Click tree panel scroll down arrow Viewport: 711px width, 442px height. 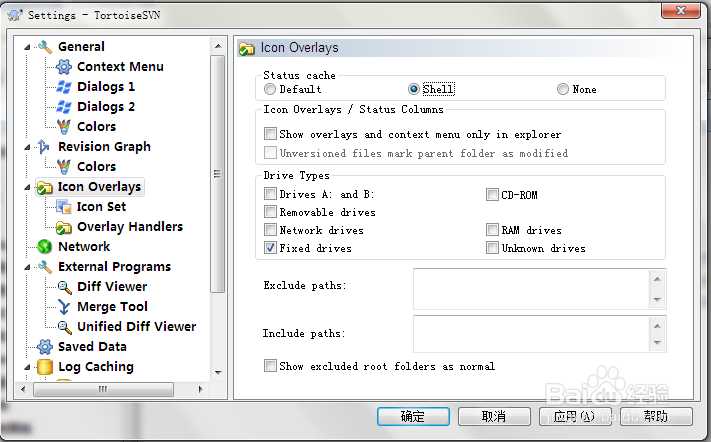[x=218, y=373]
